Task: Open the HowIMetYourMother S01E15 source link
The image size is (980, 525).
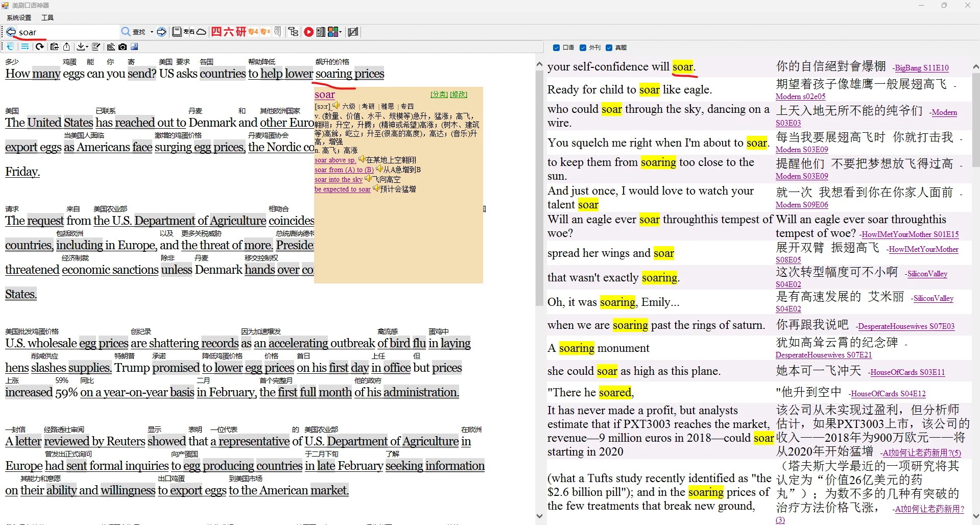Action: coord(910,234)
